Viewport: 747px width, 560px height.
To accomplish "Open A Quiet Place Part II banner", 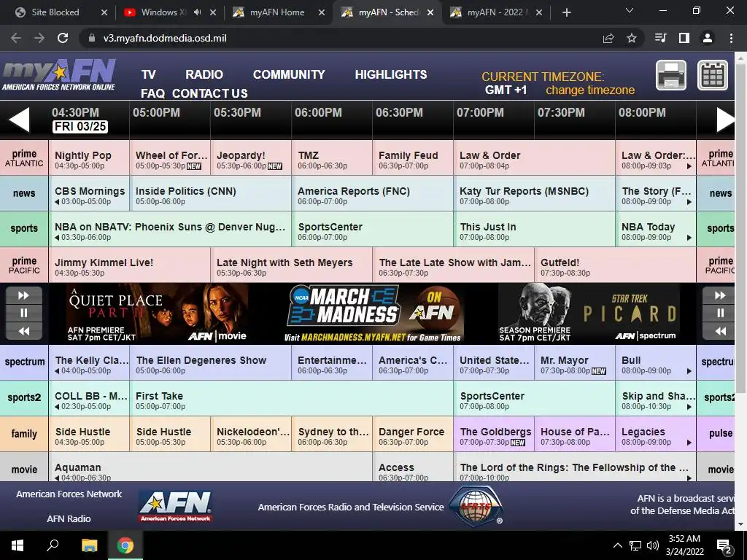I will (158, 314).
